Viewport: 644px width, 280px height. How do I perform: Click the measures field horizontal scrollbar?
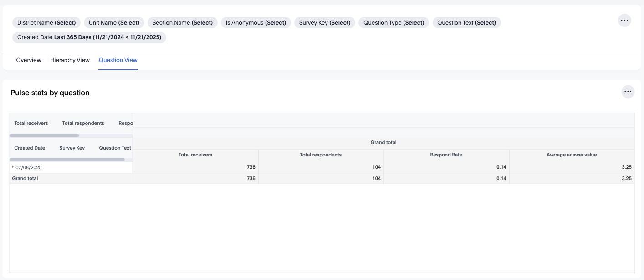[x=44, y=135]
